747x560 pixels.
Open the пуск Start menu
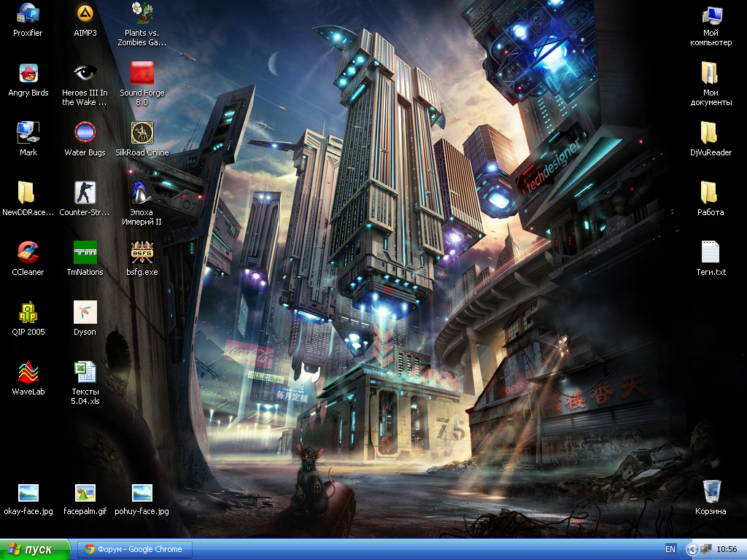(35, 550)
